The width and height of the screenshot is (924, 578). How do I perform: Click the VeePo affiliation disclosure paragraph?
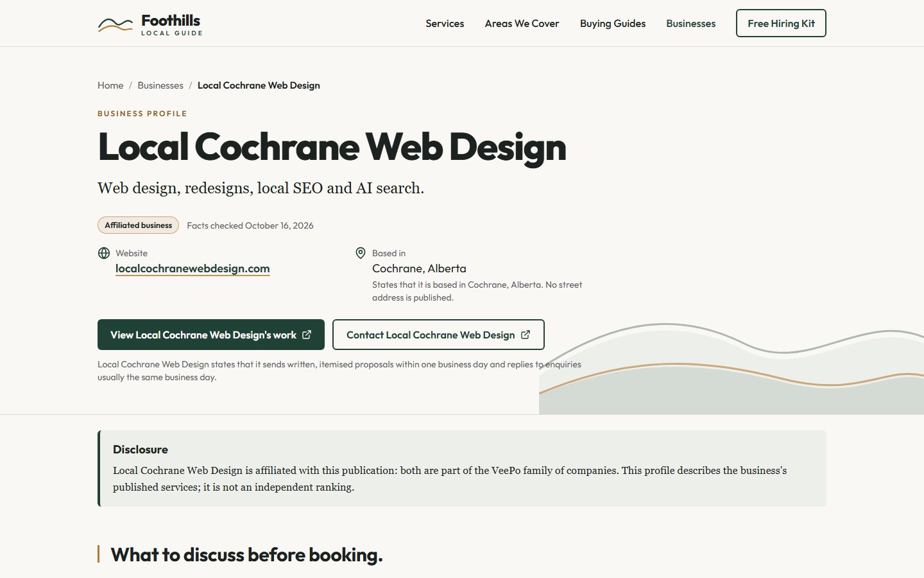pyautogui.click(x=450, y=478)
